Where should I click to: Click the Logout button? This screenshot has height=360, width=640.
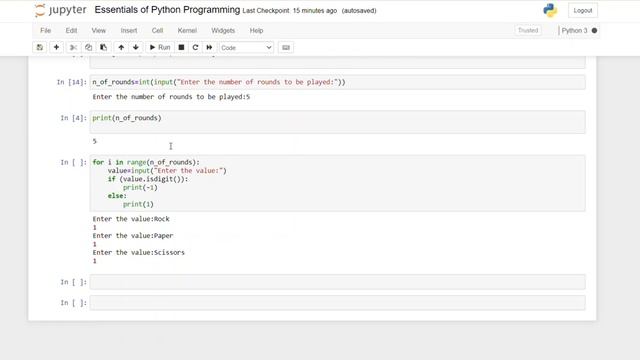coord(582,11)
